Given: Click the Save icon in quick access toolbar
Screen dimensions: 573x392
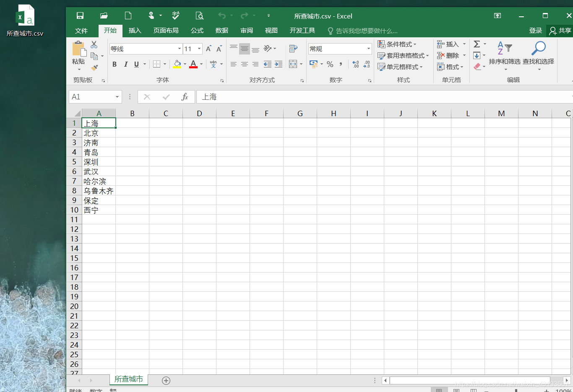Looking at the screenshot, I should tap(80, 16).
